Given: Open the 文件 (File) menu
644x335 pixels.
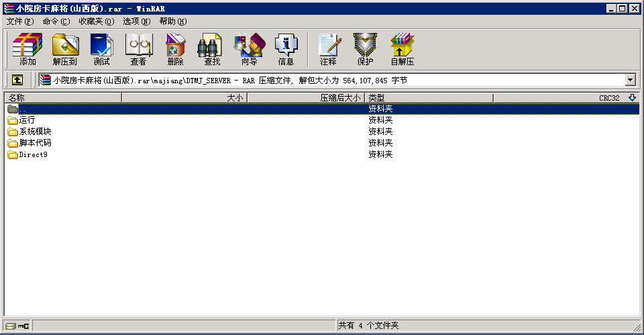Looking at the screenshot, I should tap(19, 21).
